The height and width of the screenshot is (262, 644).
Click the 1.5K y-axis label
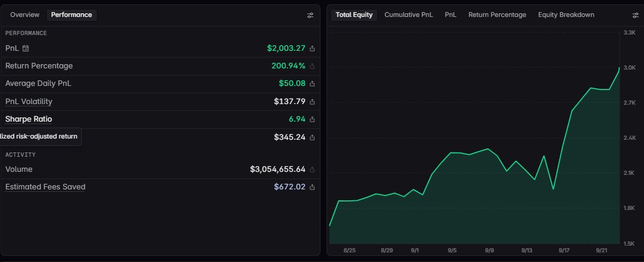[629, 244]
